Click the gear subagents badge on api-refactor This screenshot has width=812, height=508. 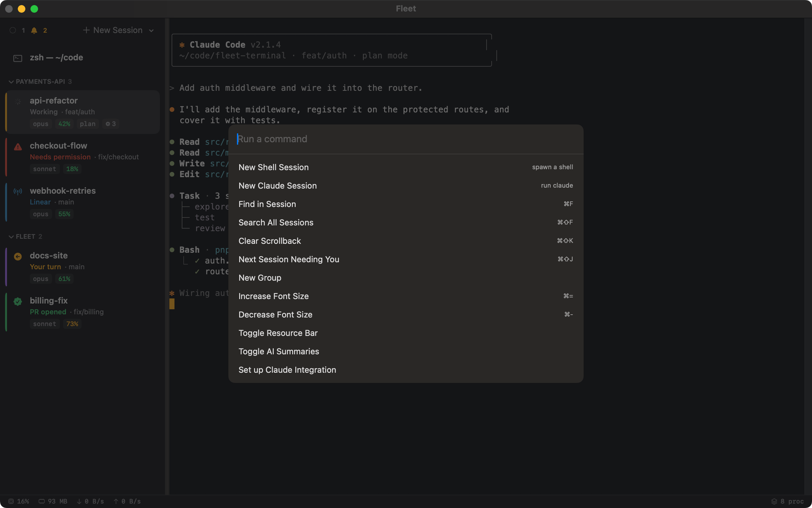pyautogui.click(x=111, y=124)
